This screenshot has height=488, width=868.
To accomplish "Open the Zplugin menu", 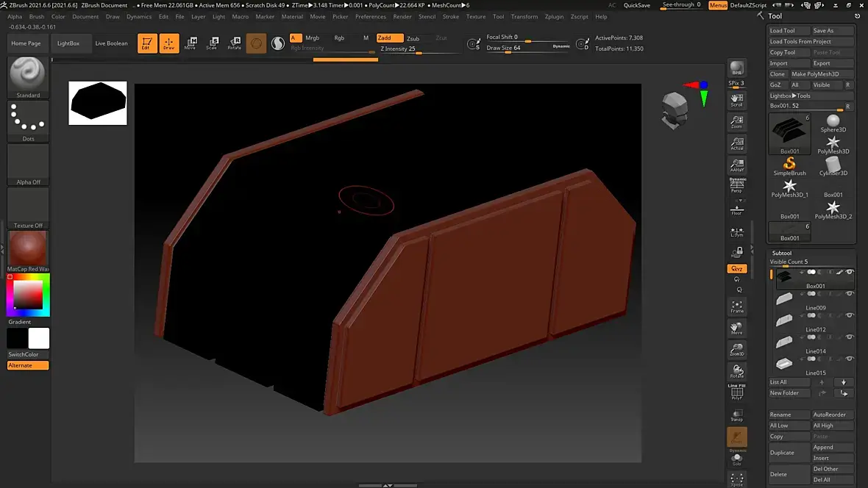I will pyautogui.click(x=554, y=16).
